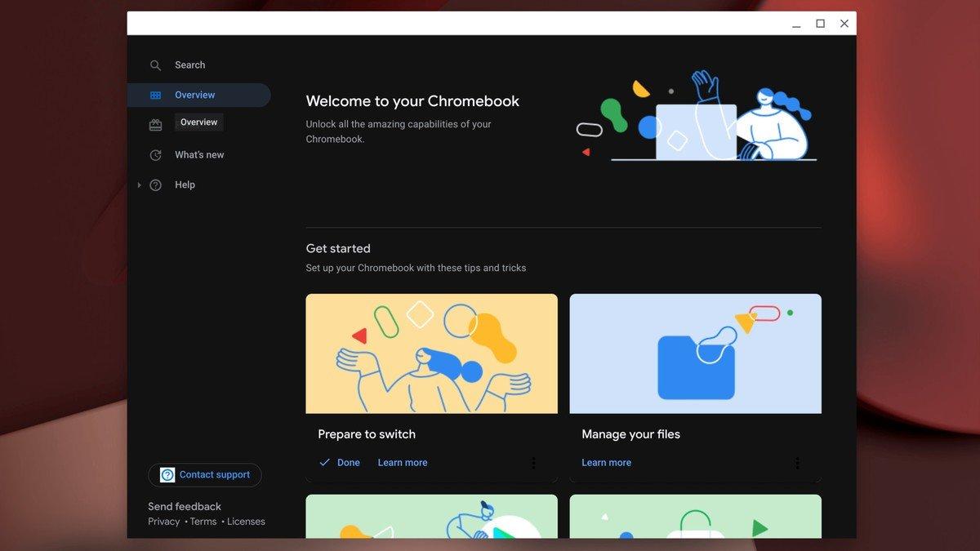Click the Send feedback link

[x=184, y=506]
